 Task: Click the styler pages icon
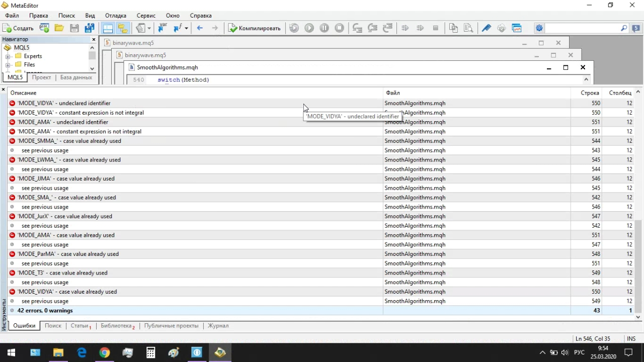point(141,28)
